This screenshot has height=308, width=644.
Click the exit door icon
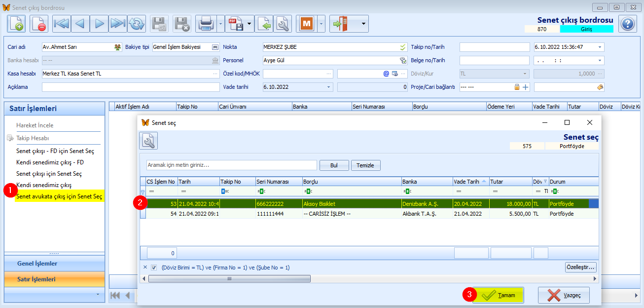click(x=341, y=23)
